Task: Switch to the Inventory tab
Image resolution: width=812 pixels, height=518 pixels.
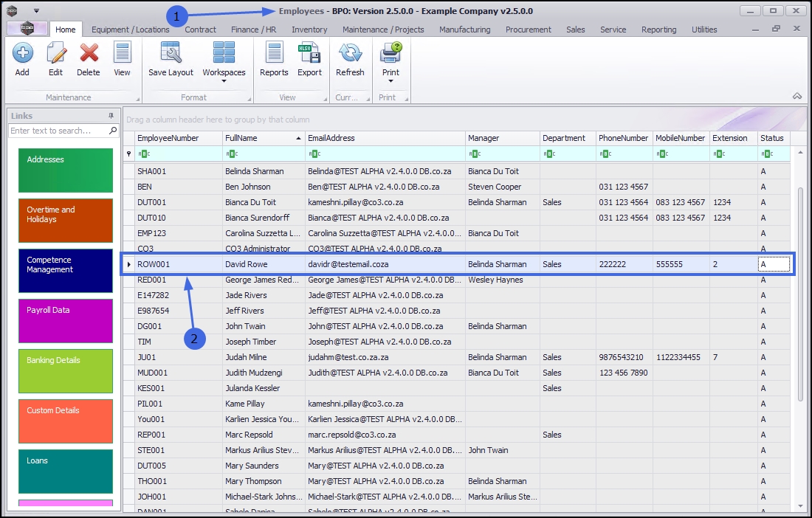Action: click(309, 30)
